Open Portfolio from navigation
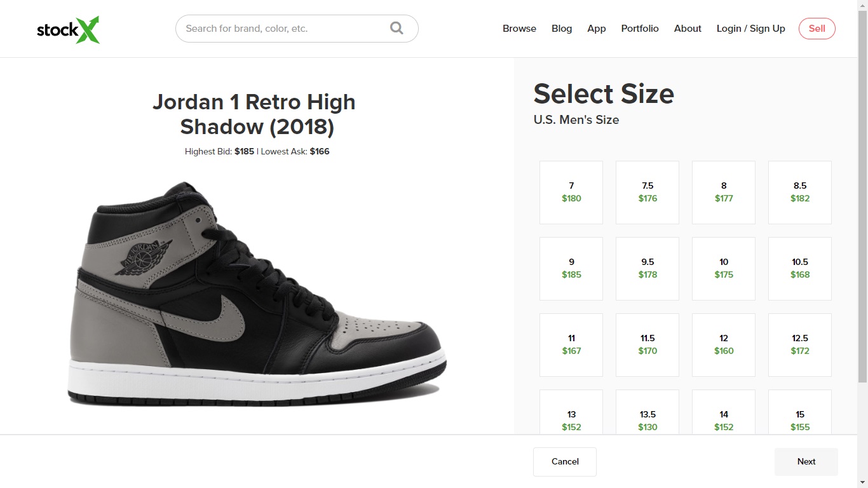868x488 pixels. coord(640,29)
